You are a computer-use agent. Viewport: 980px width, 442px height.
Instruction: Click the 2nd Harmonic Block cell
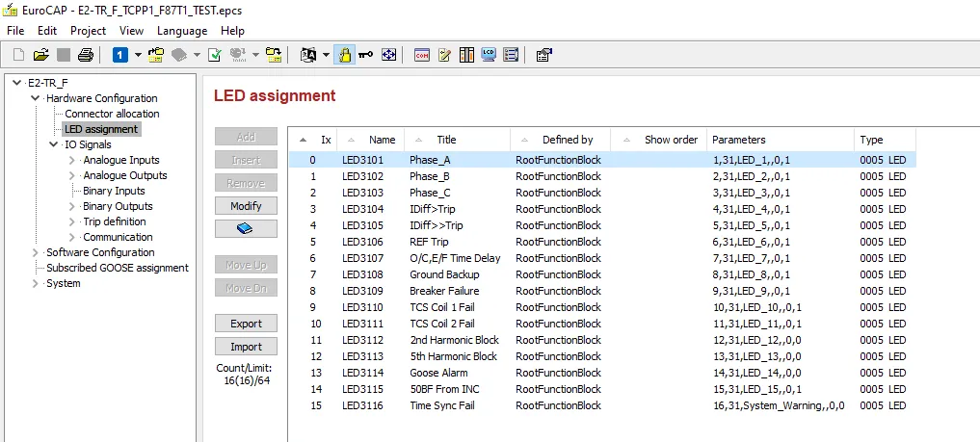tap(455, 340)
